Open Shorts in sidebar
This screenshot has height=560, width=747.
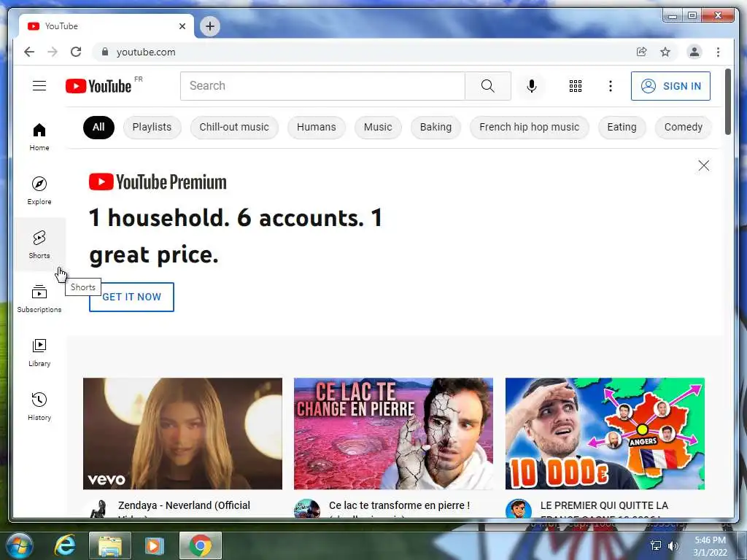(x=39, y=244)
